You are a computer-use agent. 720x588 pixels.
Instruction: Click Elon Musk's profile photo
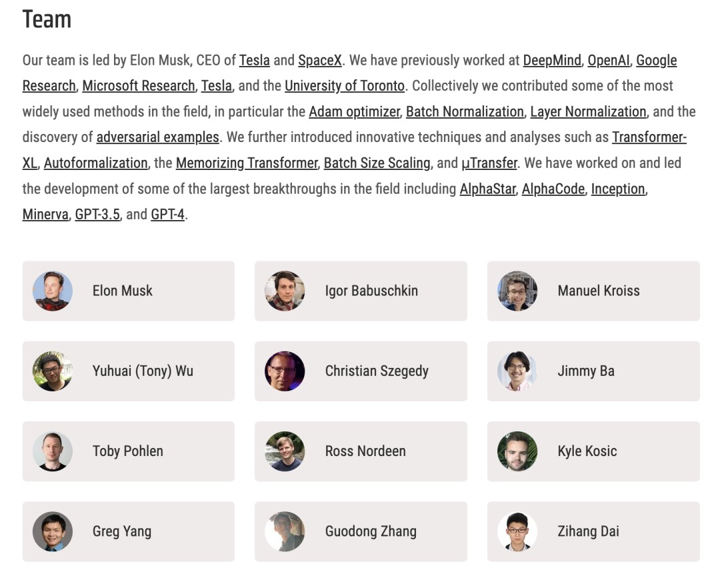coord(53,291)
